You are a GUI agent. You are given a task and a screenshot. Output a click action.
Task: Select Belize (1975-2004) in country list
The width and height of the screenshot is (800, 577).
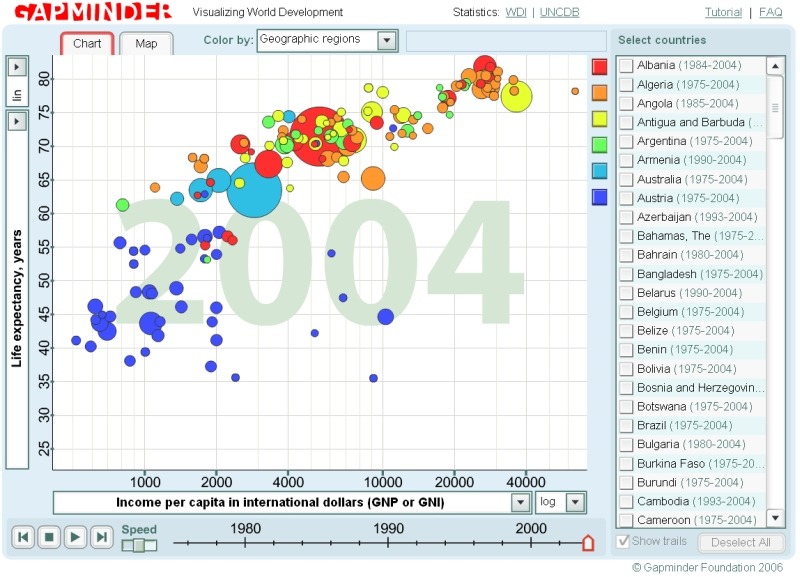692,331
